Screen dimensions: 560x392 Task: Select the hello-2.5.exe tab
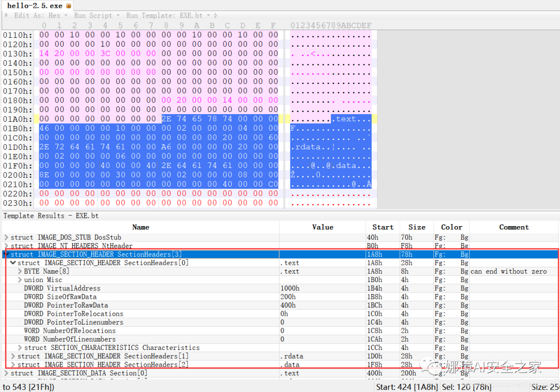pyautogui.click(x=35, y=6)
